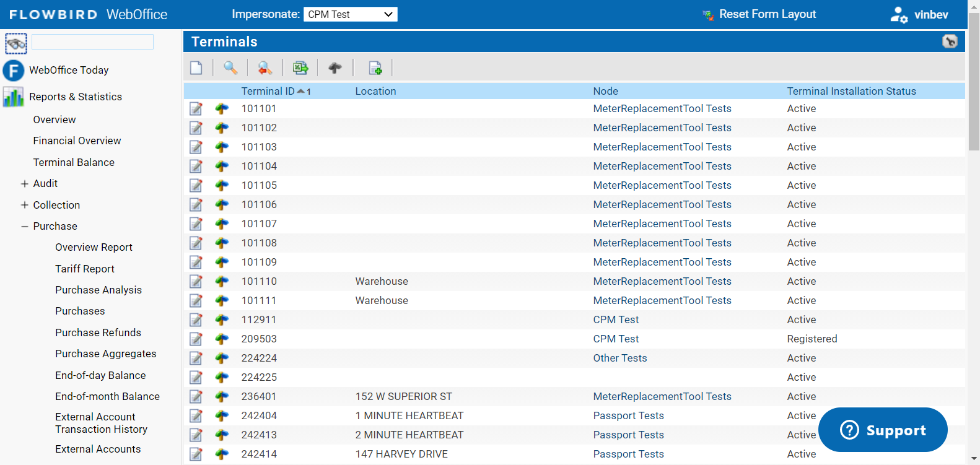Open WebOffice Today menu item

69,70
